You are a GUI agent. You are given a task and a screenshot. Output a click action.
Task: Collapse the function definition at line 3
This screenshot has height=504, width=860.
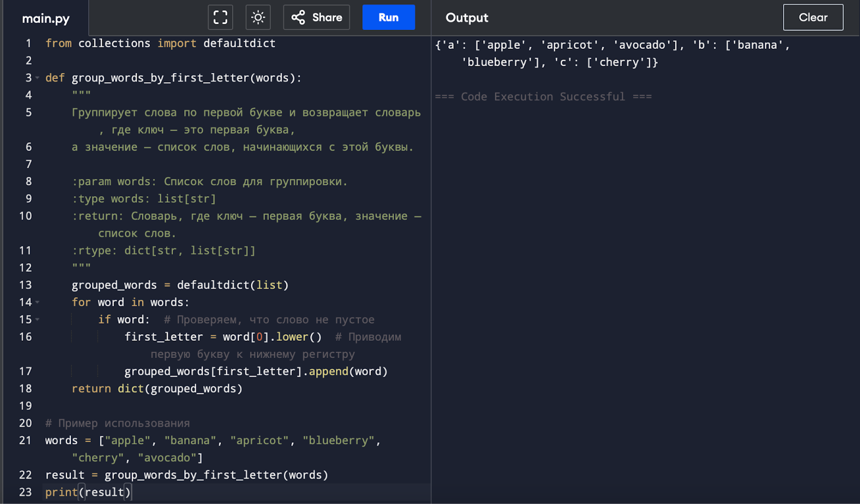38,78
